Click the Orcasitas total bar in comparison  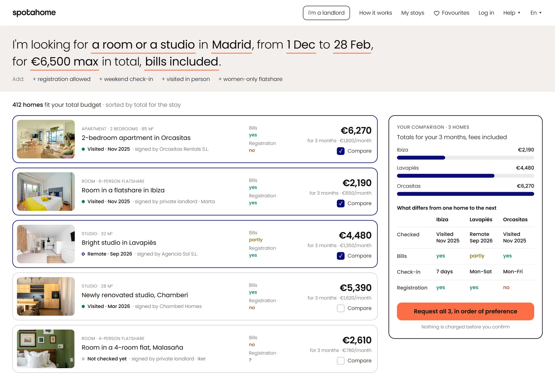466,194
